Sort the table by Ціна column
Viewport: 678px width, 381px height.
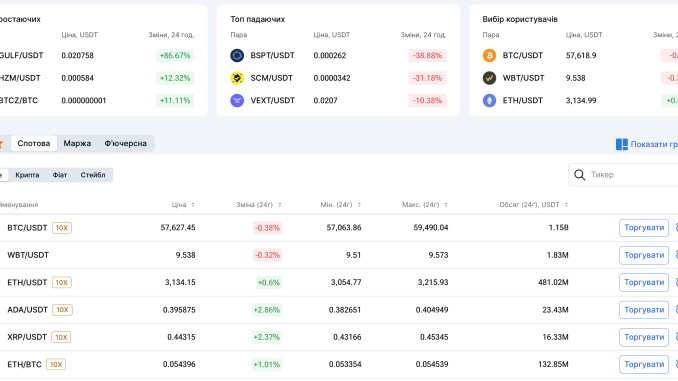(183, 205)
